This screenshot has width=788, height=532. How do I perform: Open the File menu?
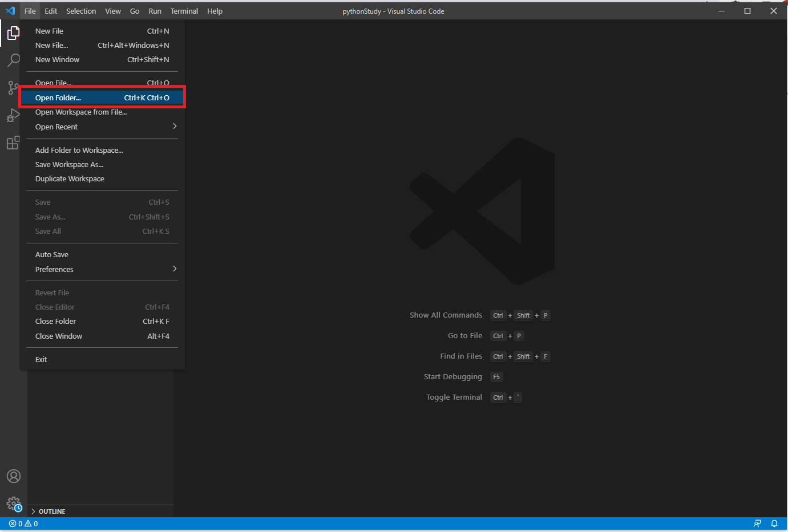pos(30,11)
